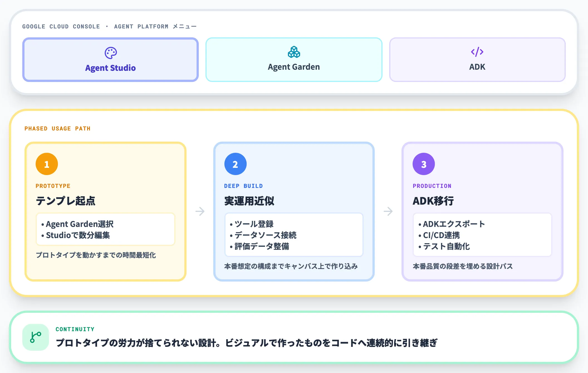
Task: Select the DEEP BUILD card
Action: [x=294, y=210]
